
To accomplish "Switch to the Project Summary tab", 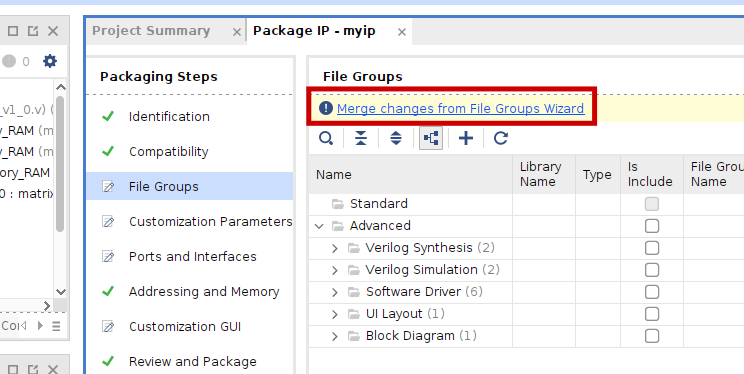I will [151, 31].
